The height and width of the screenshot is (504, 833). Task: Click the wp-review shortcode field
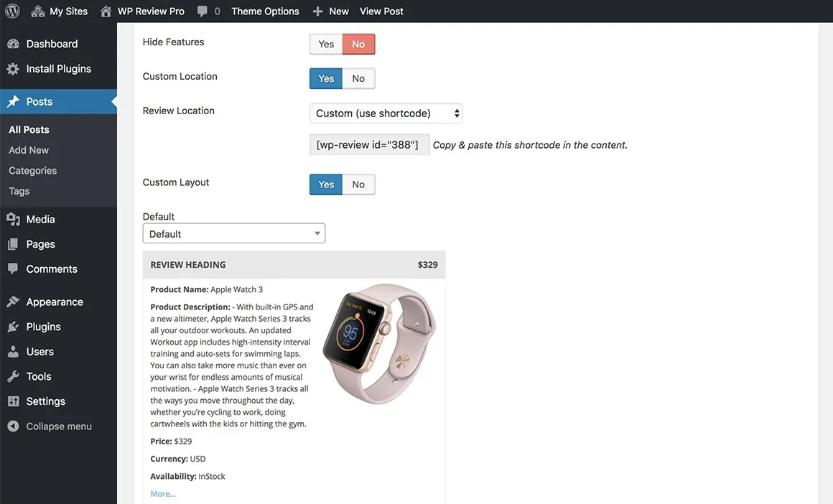point(368,145)
